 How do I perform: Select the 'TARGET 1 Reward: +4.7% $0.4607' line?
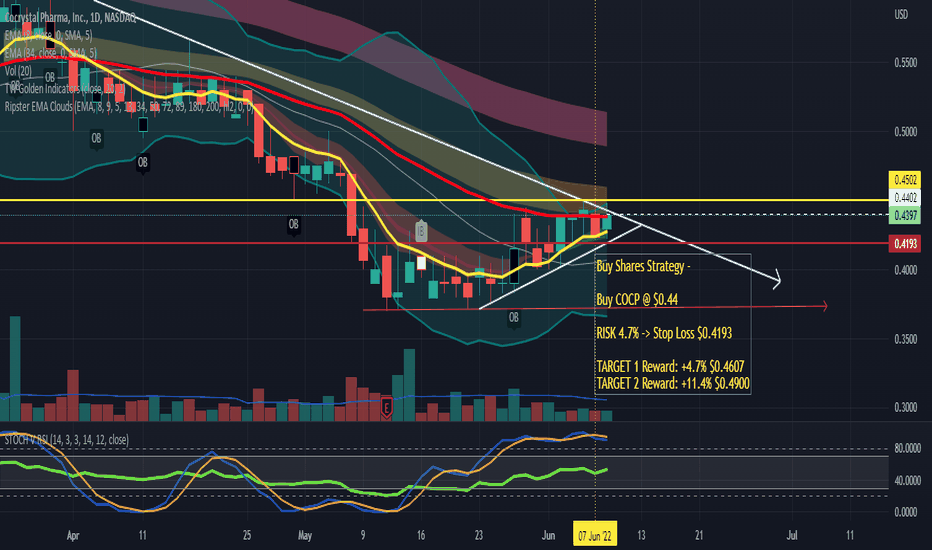click(x=670, y=366)
